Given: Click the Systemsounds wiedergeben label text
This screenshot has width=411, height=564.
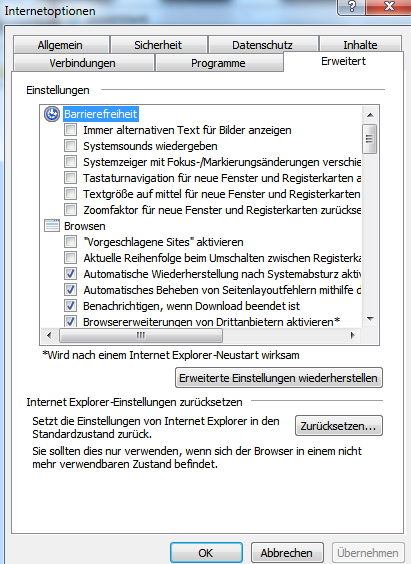Looking at the screenshot, I should [x=150, y=146].
